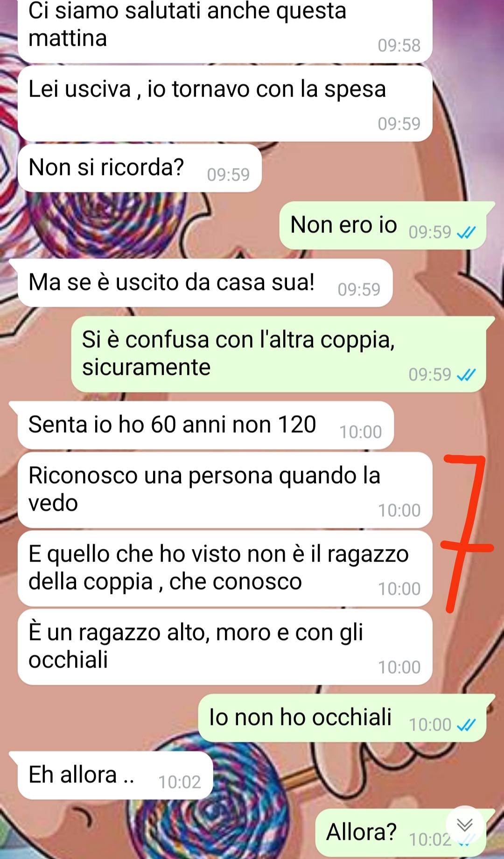Tap the 10:02 timestamp on "Eh allora"
The width and height of the screenshot is (504, 859).
coord(179,782)
